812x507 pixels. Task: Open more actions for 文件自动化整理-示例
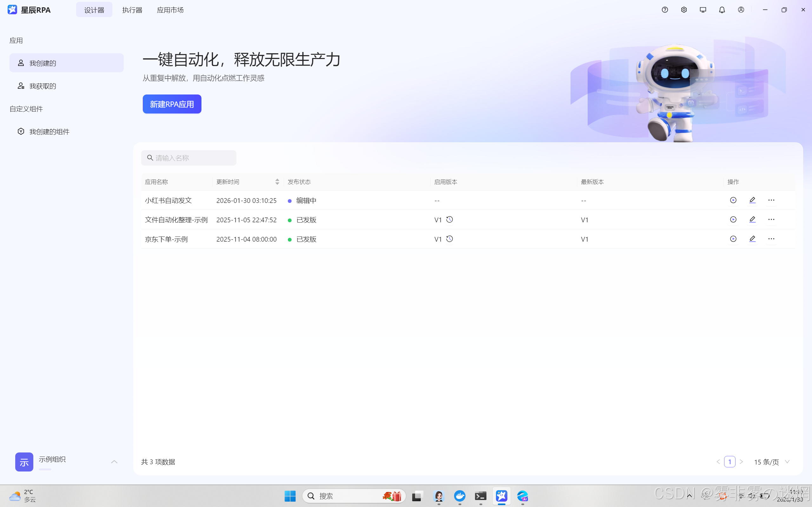771,220
